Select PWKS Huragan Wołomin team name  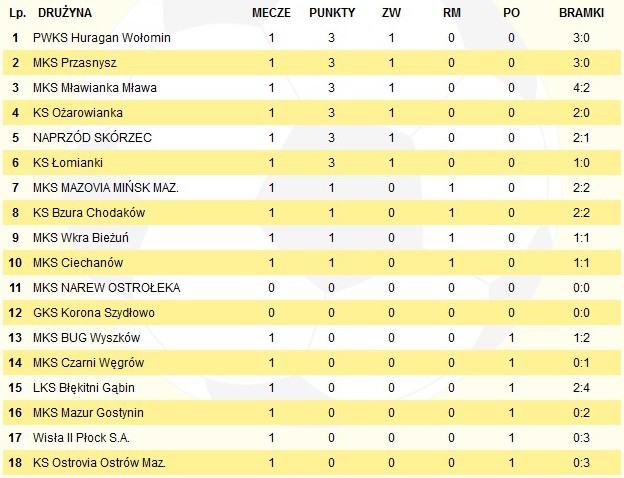tap(102, 38)
